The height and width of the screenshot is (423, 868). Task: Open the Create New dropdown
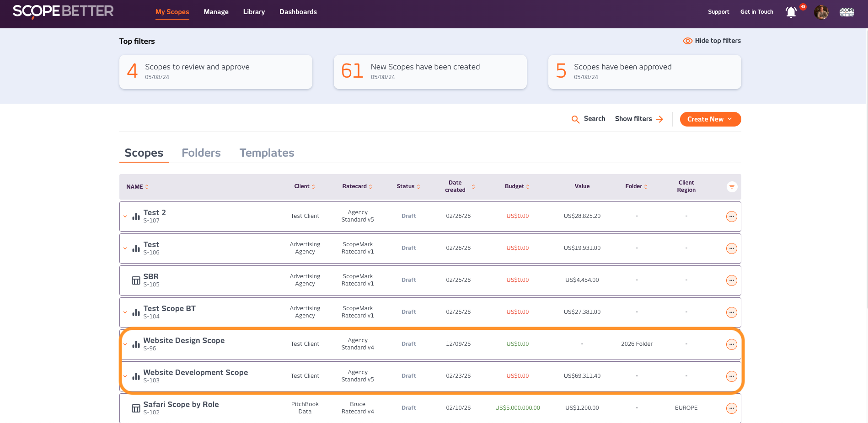click(x=710, y=119)
